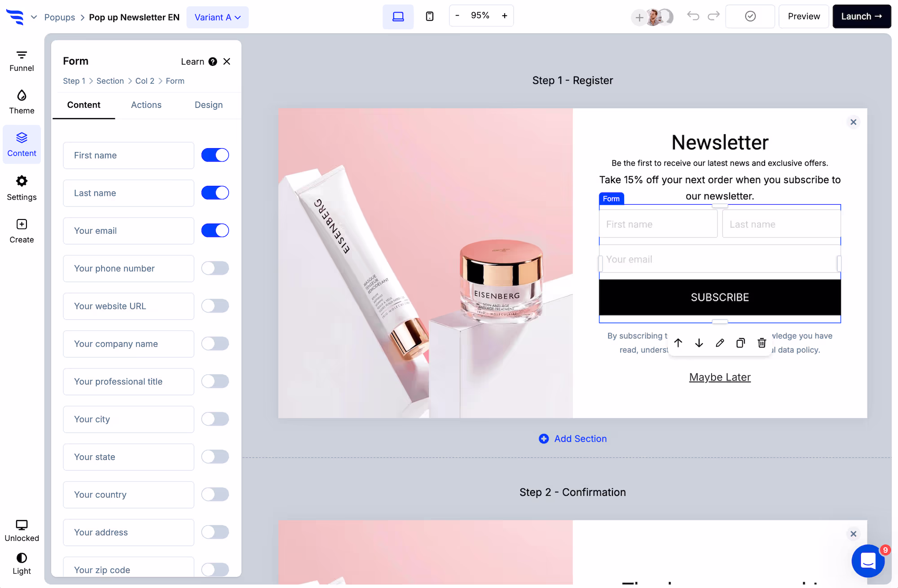Click the Preview button
Viewport: 898px width, 588px height.
click(x=804, y=17)
